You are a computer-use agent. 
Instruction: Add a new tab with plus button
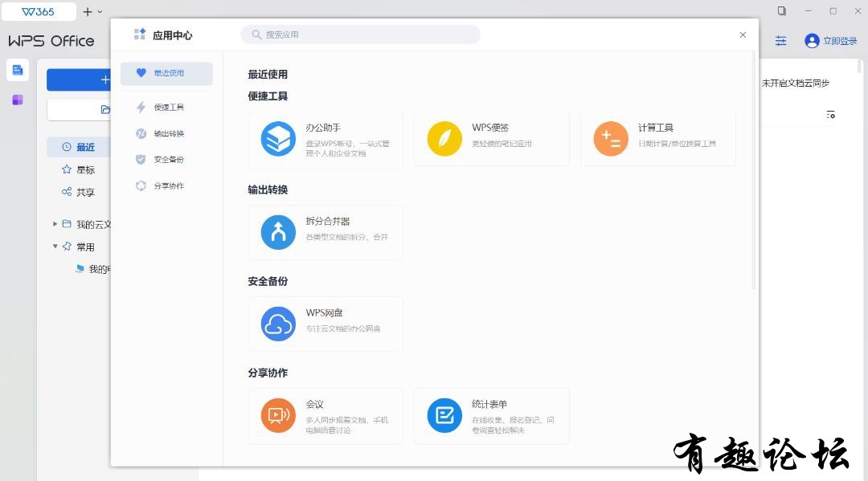pos(88,11)
